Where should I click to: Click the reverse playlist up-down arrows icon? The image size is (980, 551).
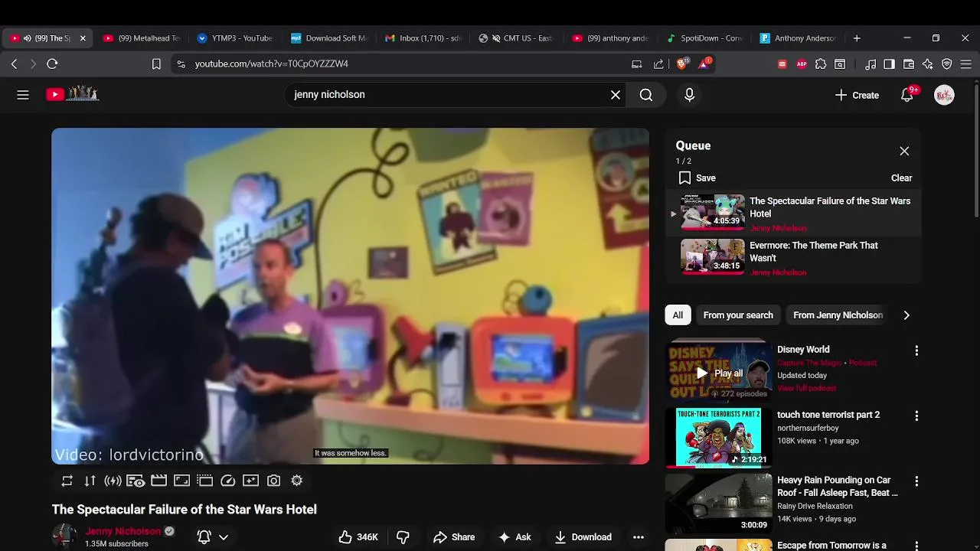tap(90, 481)
